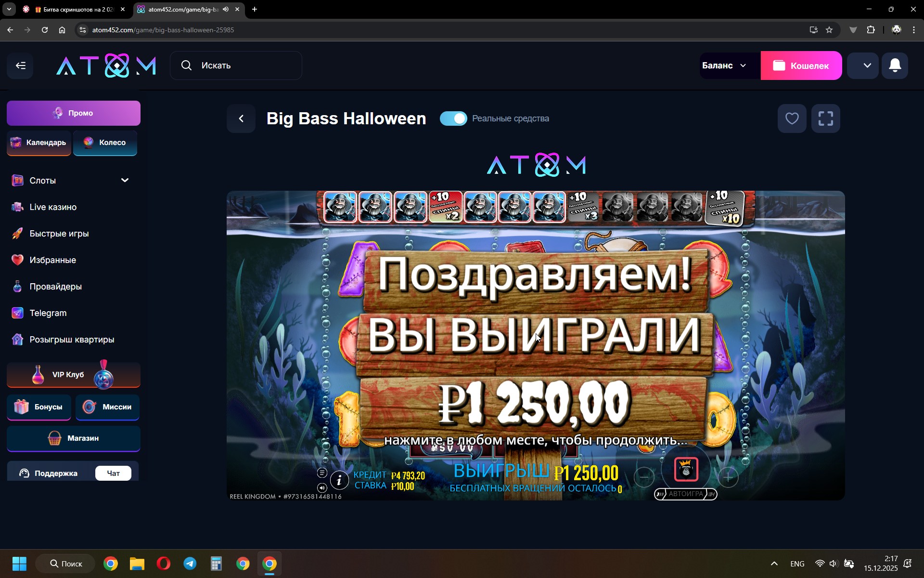Click the game info (i) icon

(x=339, y=480)
